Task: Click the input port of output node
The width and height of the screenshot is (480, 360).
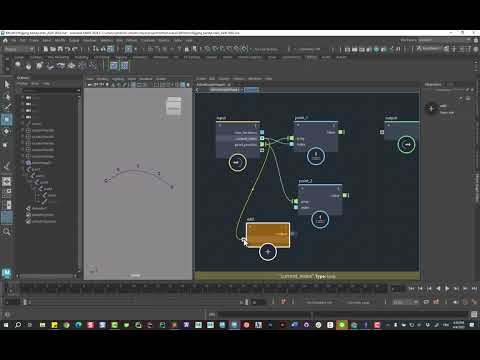Action: pyautogui.click(x=382, y=132)
